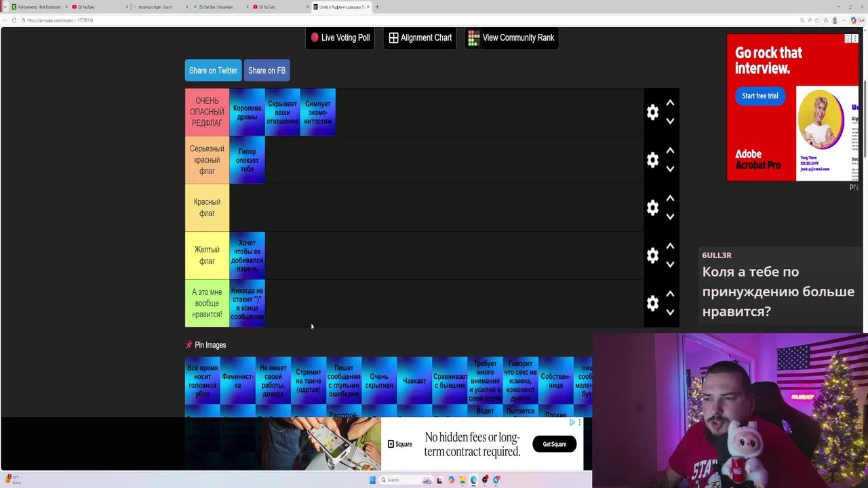Pick the Королева драмы tile
This screenshot has width=868, height=488.
(247, 113)
